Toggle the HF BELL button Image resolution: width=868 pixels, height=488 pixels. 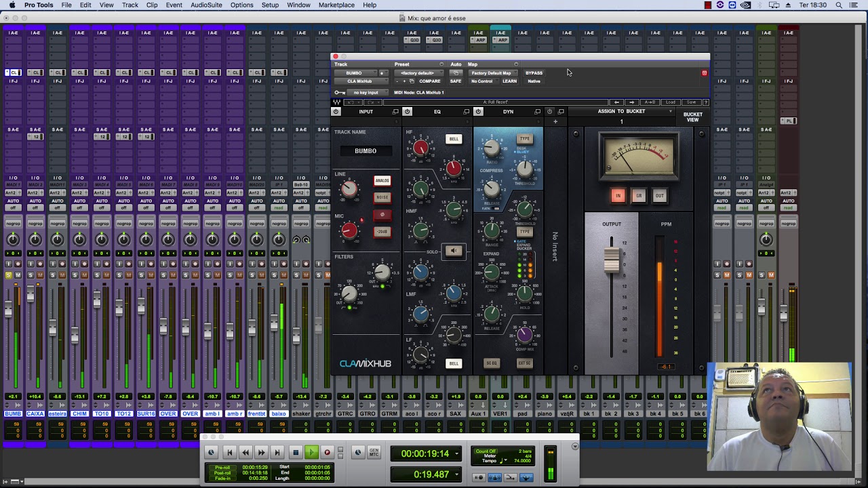click(x=454, y=139)
